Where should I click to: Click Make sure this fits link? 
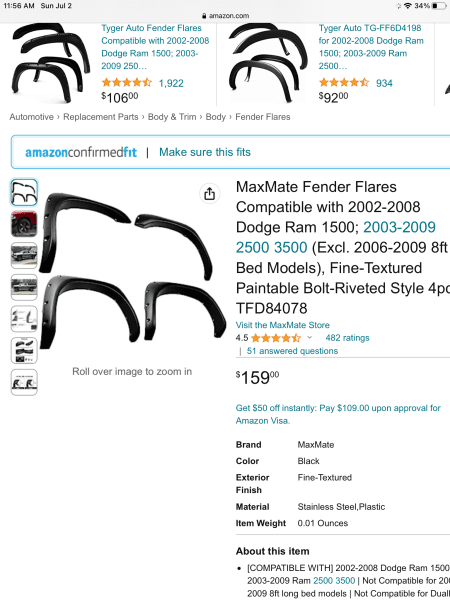tap(205, 152)
